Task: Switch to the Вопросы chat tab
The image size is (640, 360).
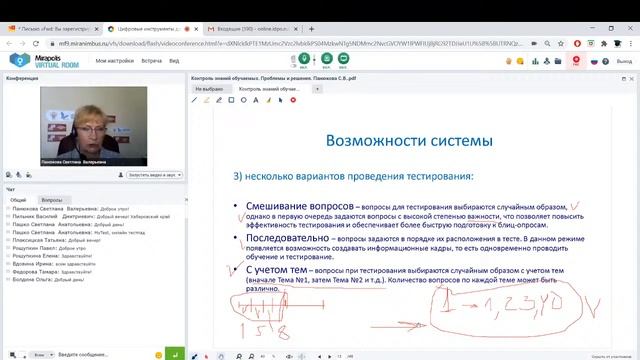Action: coord(52,200)
